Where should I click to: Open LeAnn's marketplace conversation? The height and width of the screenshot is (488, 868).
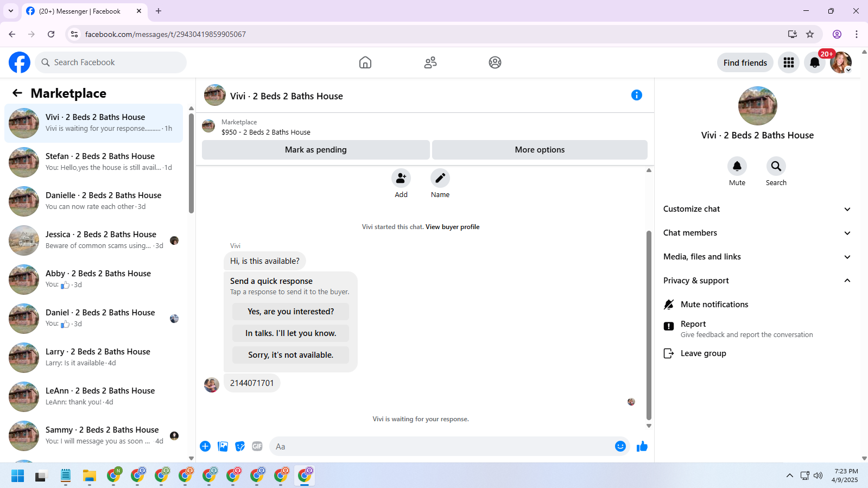point(94,397)
